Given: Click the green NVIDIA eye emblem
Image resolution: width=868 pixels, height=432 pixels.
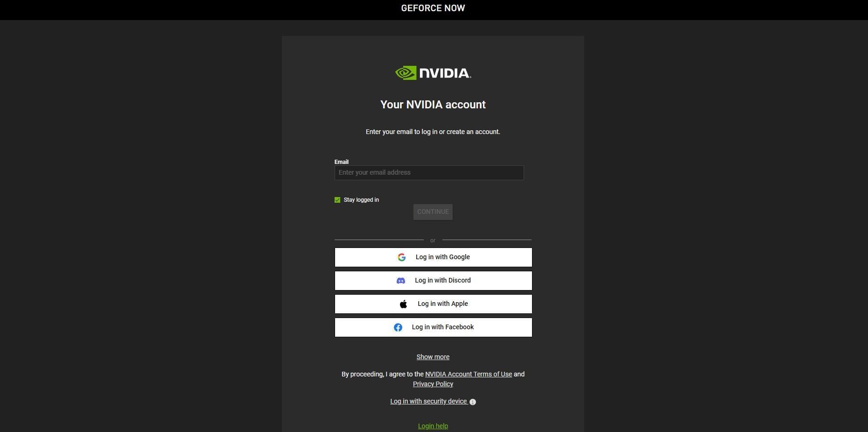Looking at the screenshot, I should [405, 73].
